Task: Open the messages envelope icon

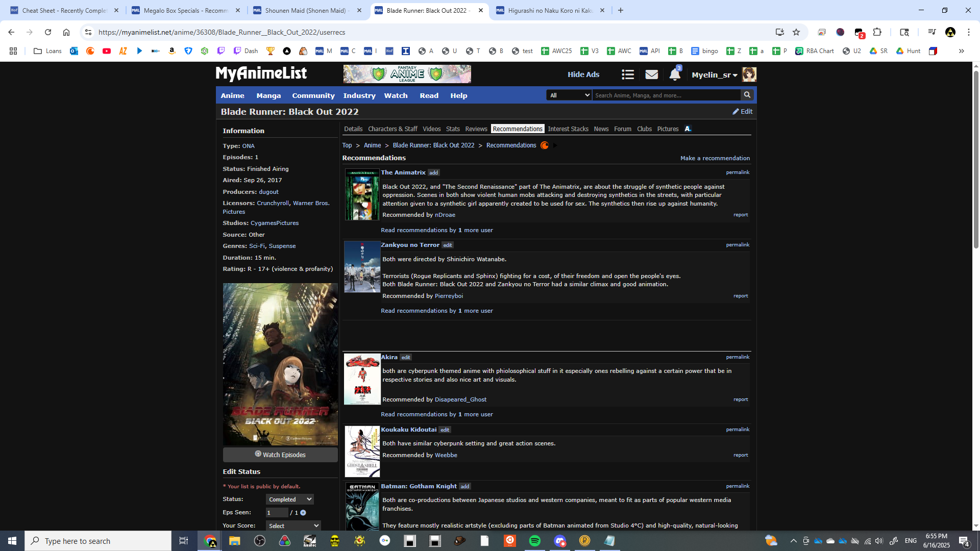Action: point(651,75)
